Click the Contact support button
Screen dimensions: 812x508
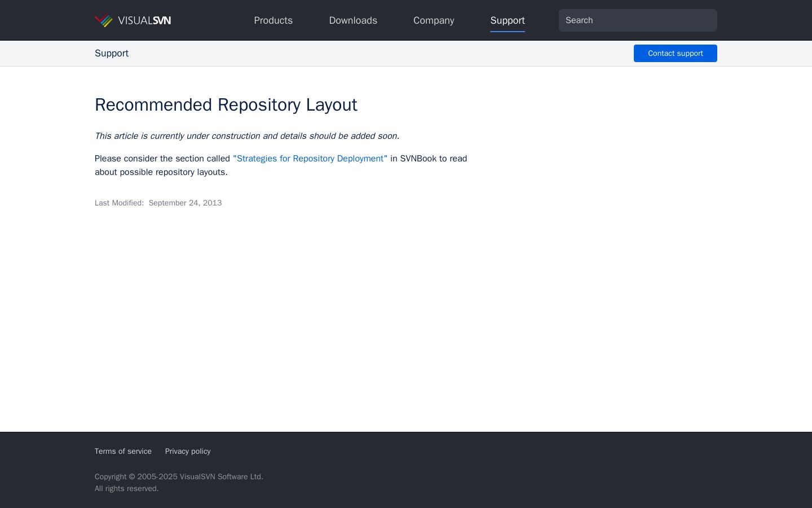(x=676, y=53)
